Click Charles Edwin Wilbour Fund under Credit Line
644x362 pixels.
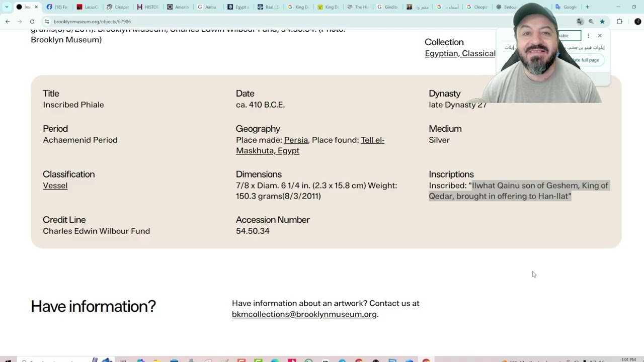96,231
